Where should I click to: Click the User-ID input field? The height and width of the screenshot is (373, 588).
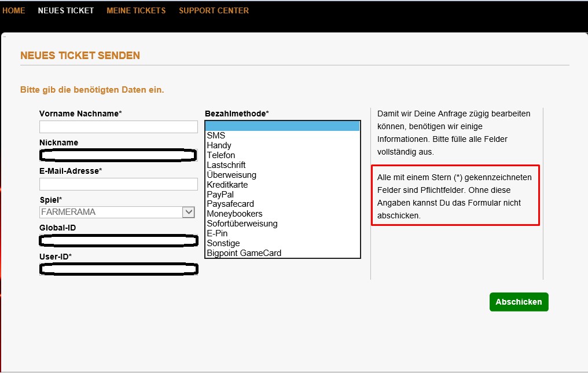(119, 269)
